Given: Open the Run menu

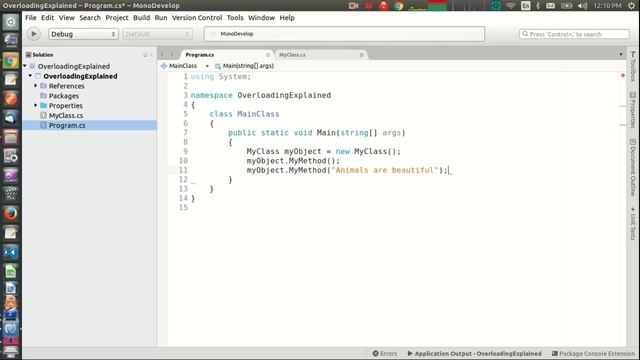Looking at the screenshot, I should (x=161, y=18).
